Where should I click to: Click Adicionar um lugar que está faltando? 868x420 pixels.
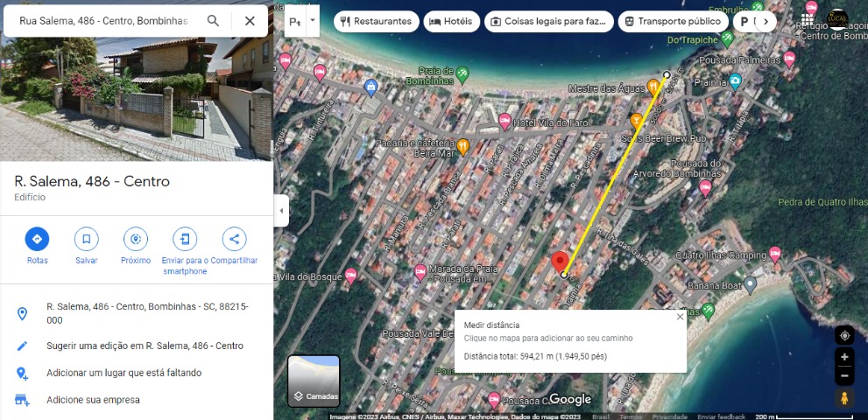point(123,373)
